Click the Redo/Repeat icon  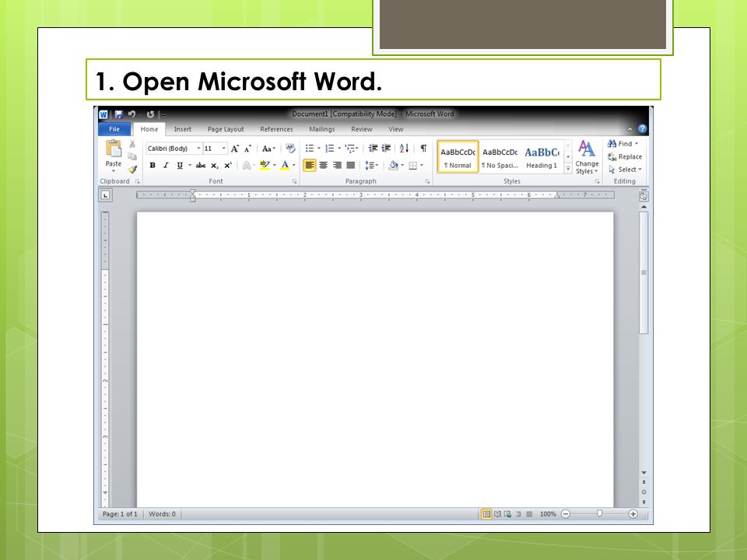click(x=150, y=114)
